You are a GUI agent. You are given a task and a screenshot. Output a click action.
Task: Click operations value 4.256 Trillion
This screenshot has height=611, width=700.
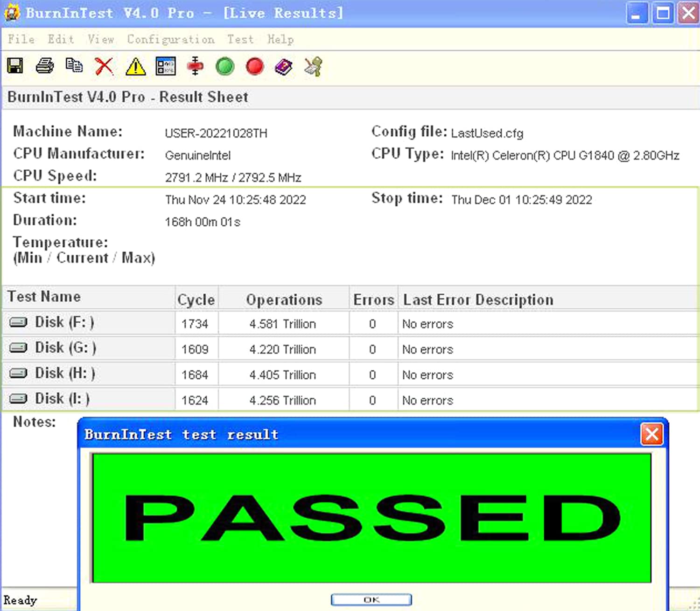[x=282, y=400]
